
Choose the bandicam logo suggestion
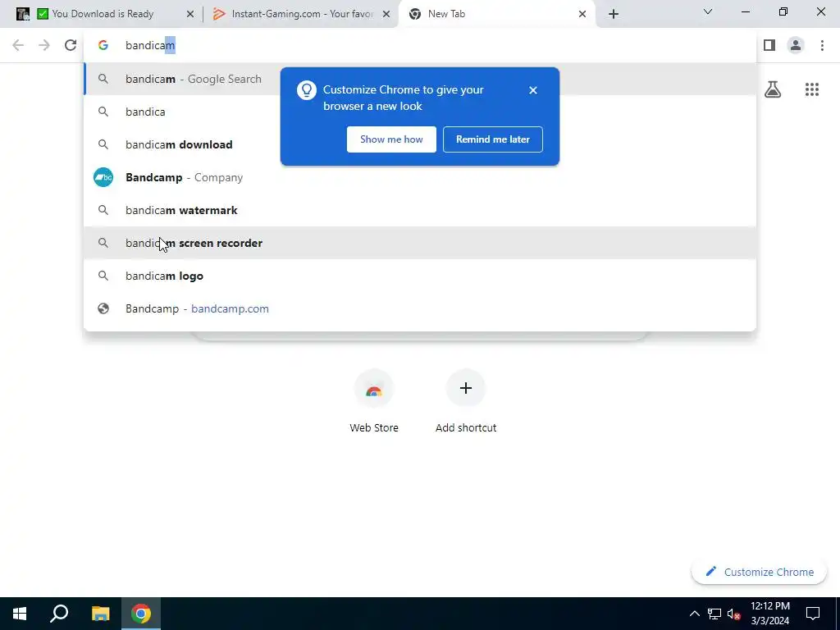click(x=420, y=276)
